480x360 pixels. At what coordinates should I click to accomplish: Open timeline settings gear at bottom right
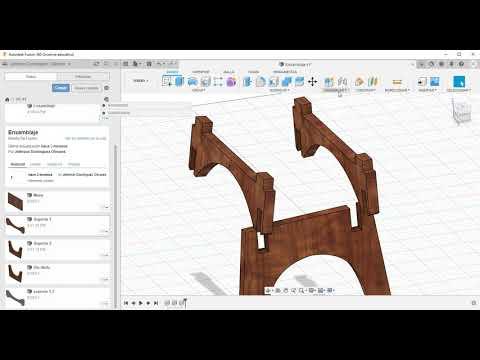tap(474, 303)
